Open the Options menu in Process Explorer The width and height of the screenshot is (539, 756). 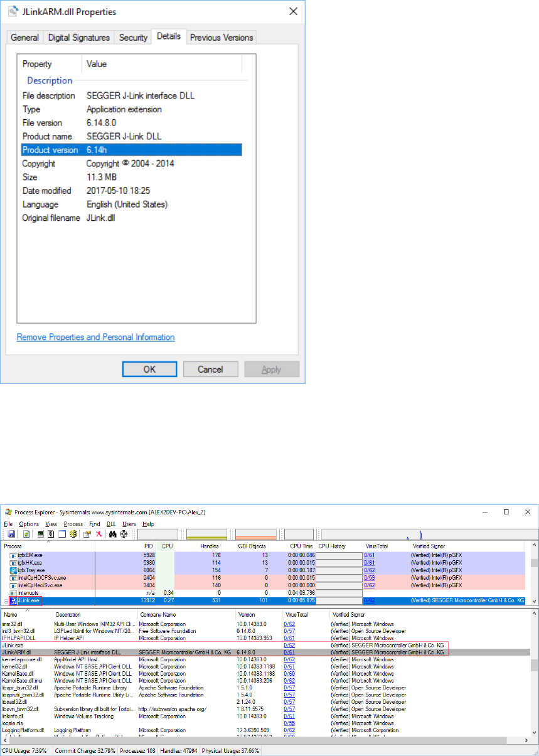point(29,523)
